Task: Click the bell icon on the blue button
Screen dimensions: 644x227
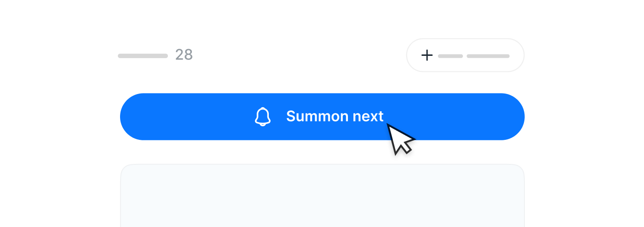Action: [262, 117]
